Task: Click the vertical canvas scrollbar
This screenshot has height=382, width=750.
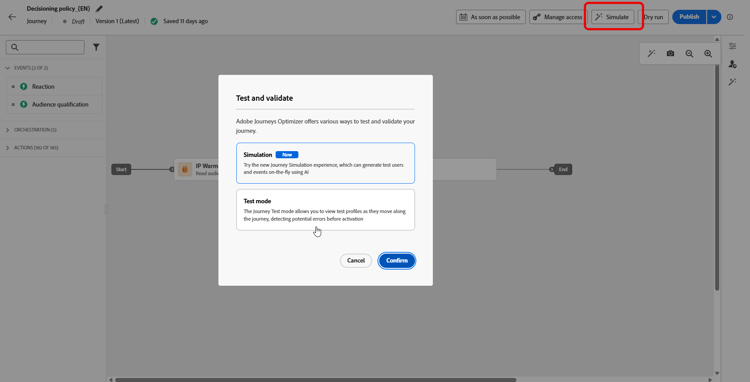Action: pyautogui.click(x=717, y=177)
